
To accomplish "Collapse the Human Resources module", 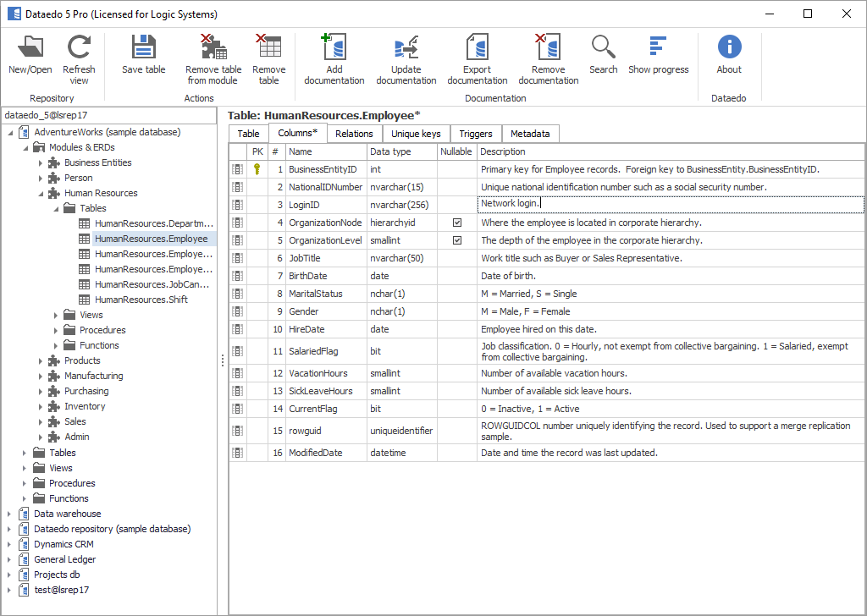I will point(41,194).
